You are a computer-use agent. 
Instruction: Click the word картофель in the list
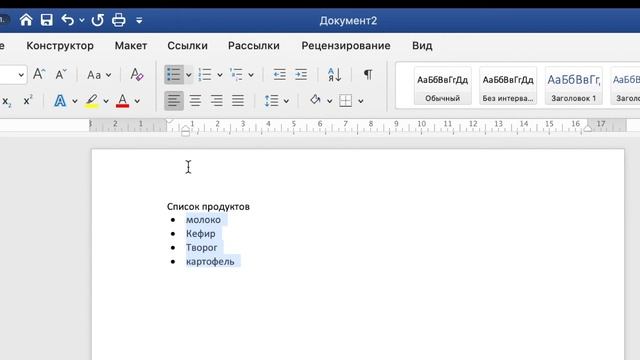point(210,262)
